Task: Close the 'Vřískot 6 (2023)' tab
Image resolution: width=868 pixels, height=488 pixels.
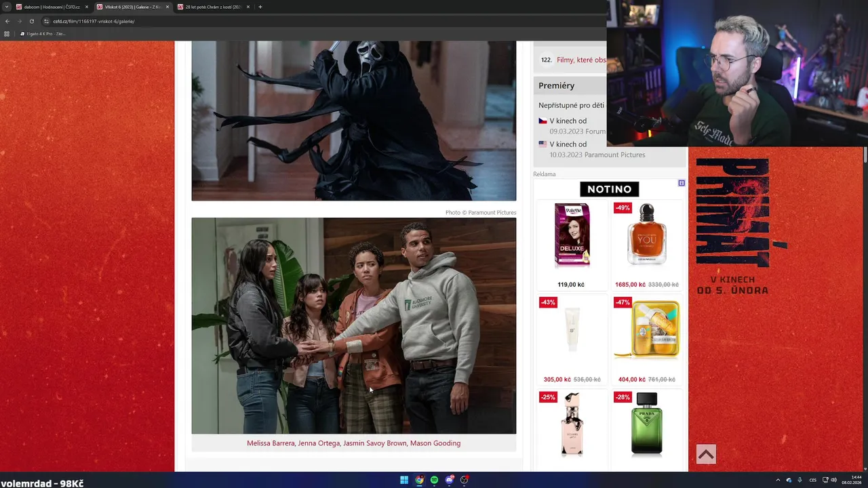Action: tap(167, 7)
